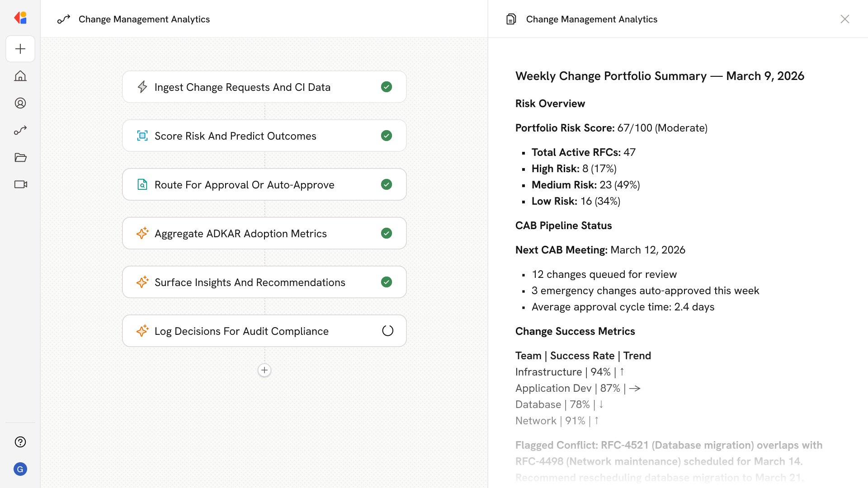Click the app logo at top left
This screenshot has height=488, width=868.
[x=20, y=18]
